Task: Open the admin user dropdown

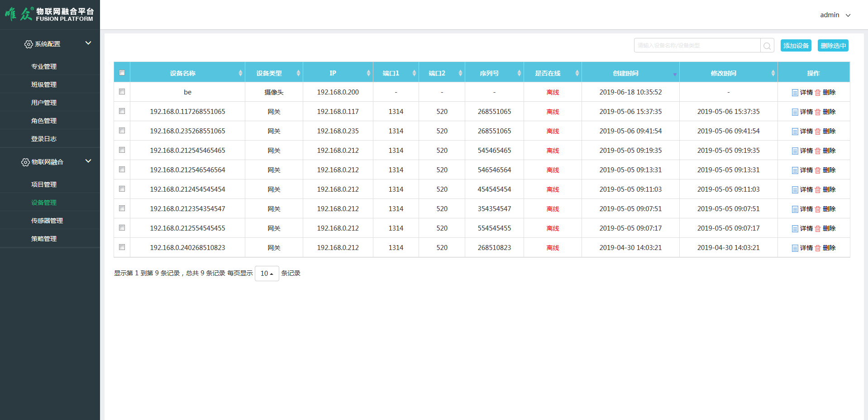Action: (835, 15)
